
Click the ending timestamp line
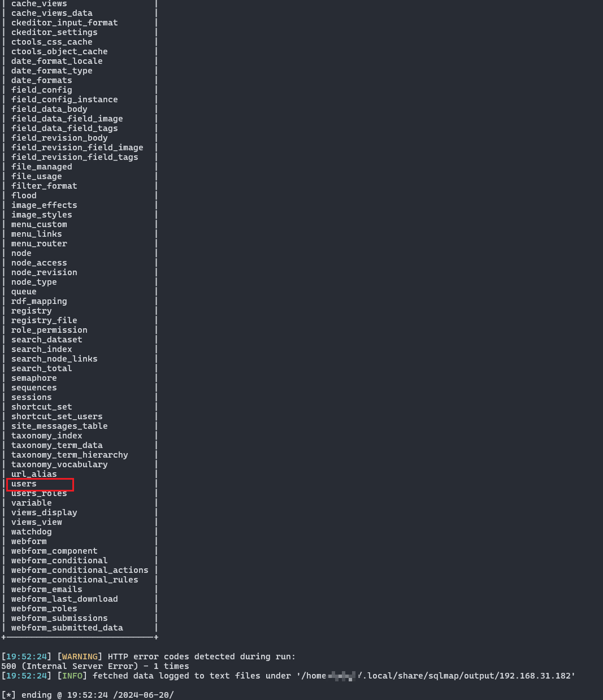click(88, 695)
